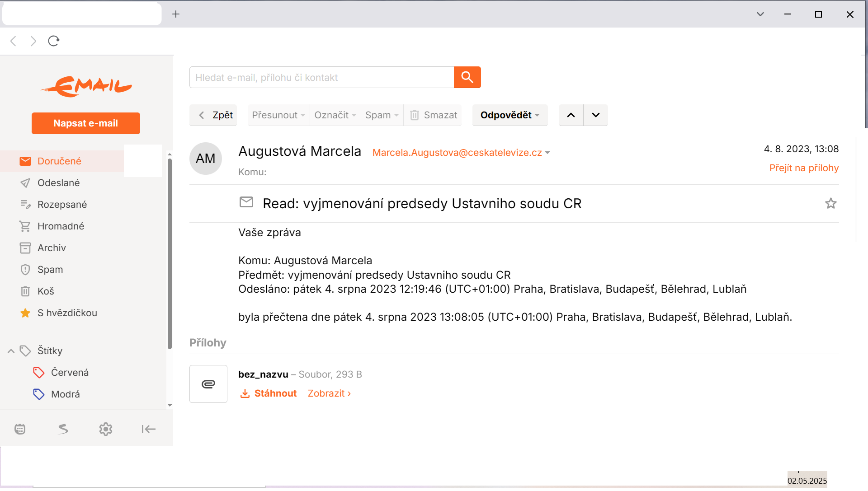Open the Spam dropdown in the toolbar

tap(382, 115)
